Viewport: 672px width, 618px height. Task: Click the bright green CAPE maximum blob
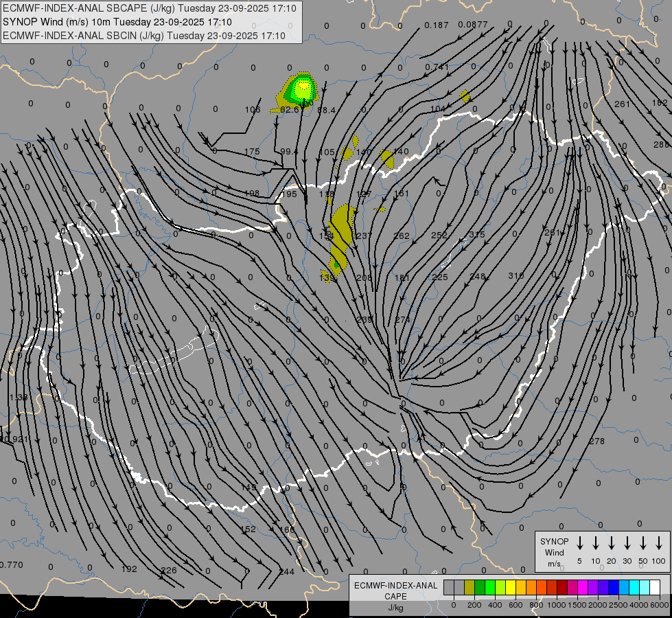(303, 89)
